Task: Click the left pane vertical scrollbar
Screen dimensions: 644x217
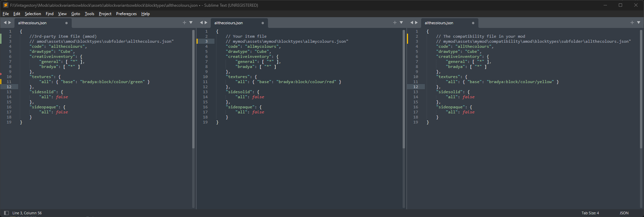Action: coord(193,89)
